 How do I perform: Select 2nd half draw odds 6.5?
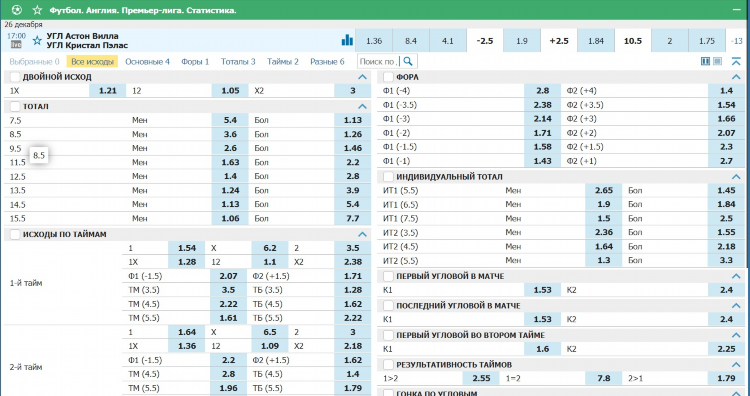(270, 332)
